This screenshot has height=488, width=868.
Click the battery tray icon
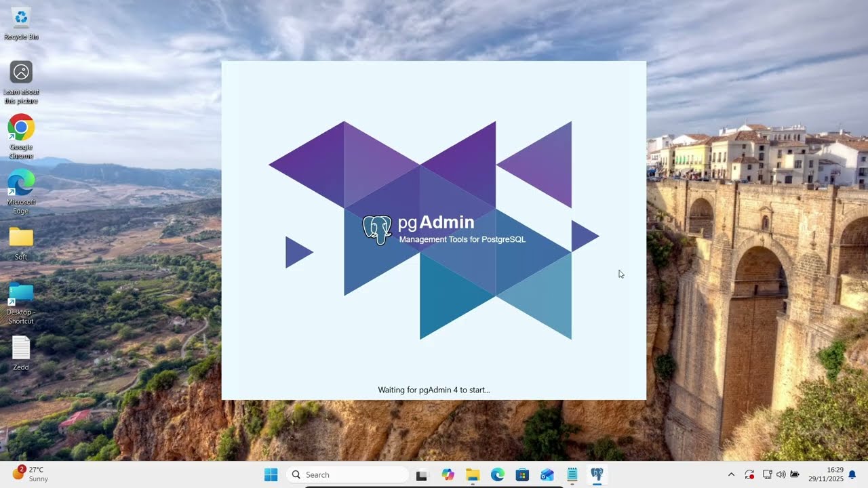[795, 474]
